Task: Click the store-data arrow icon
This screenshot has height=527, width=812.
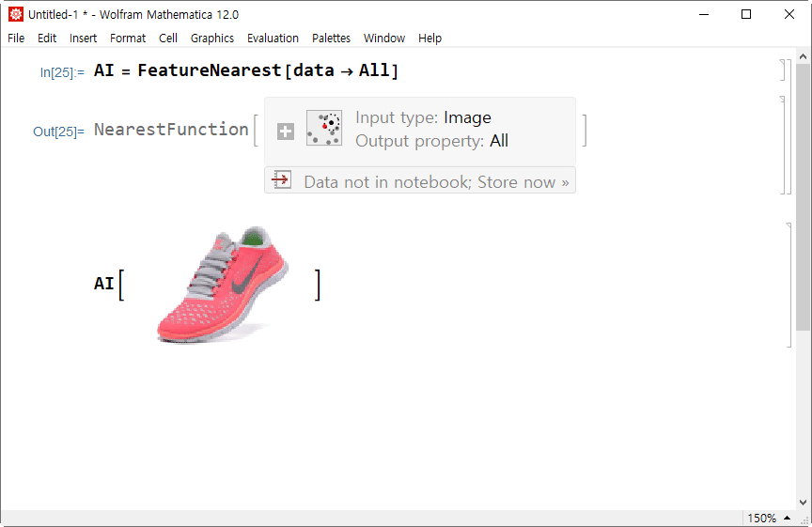Action: coord(281,180)
